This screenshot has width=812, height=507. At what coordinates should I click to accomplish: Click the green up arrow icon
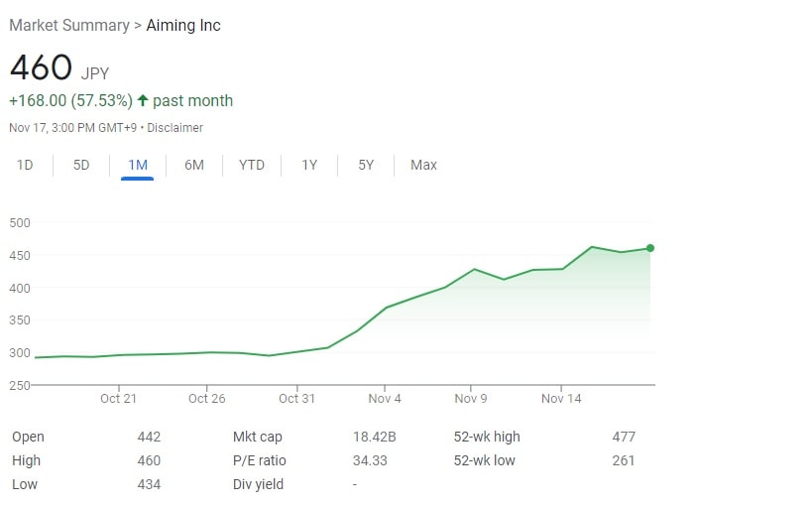pos(143,100)
